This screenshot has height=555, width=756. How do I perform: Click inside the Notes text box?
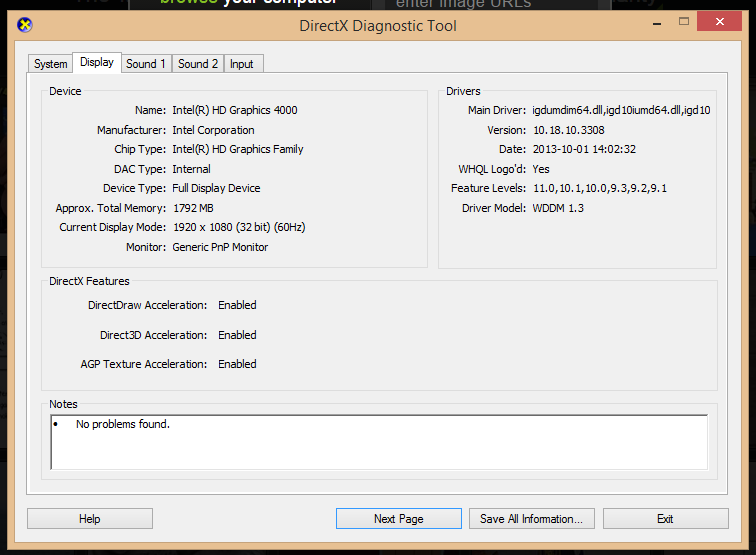379,442
